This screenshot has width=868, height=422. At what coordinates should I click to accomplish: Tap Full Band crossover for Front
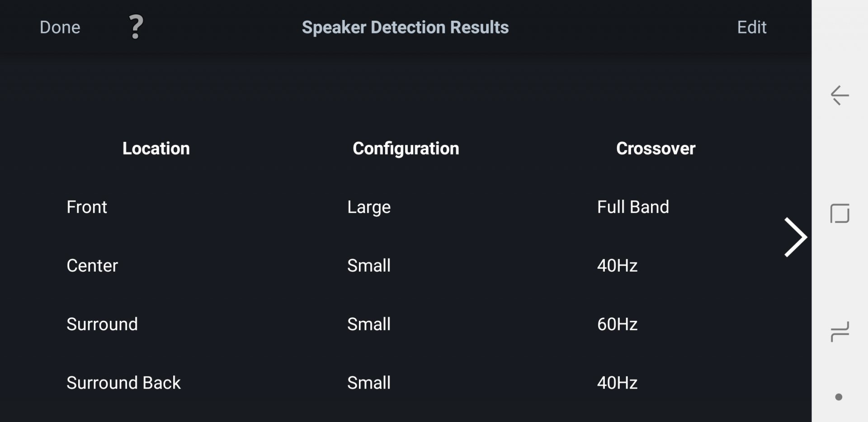[633, 207]
